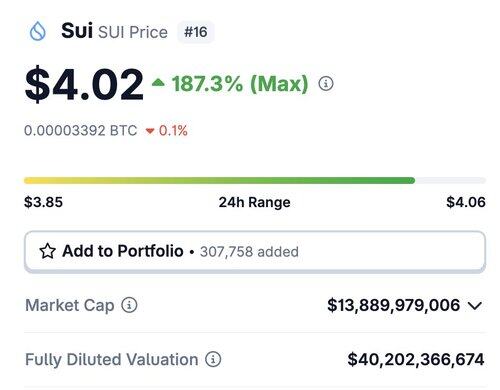
Task: Click the $40,202,366,674 valuation value
Action: click(416, 359)
